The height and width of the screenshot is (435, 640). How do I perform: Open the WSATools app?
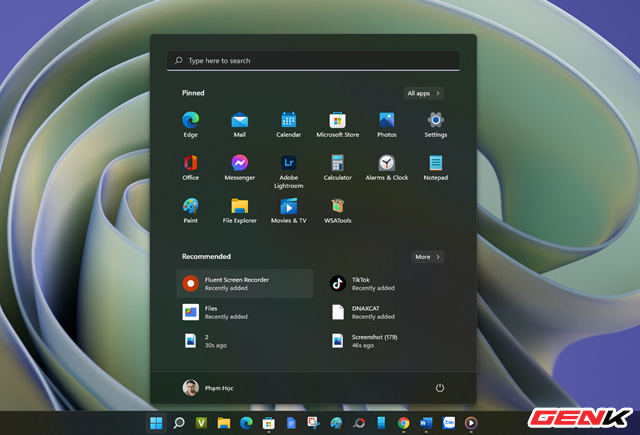[338, 211]
